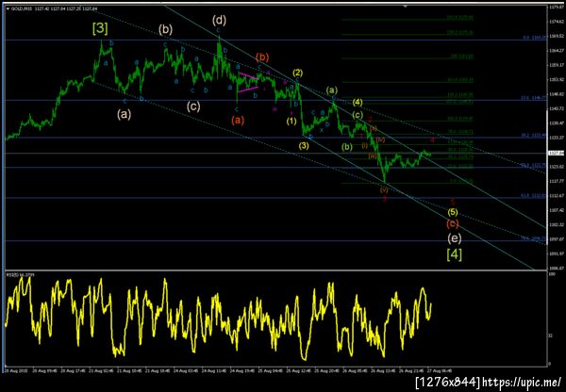
Task: Select the orange (c) wave label
Action: coord(452,224)
